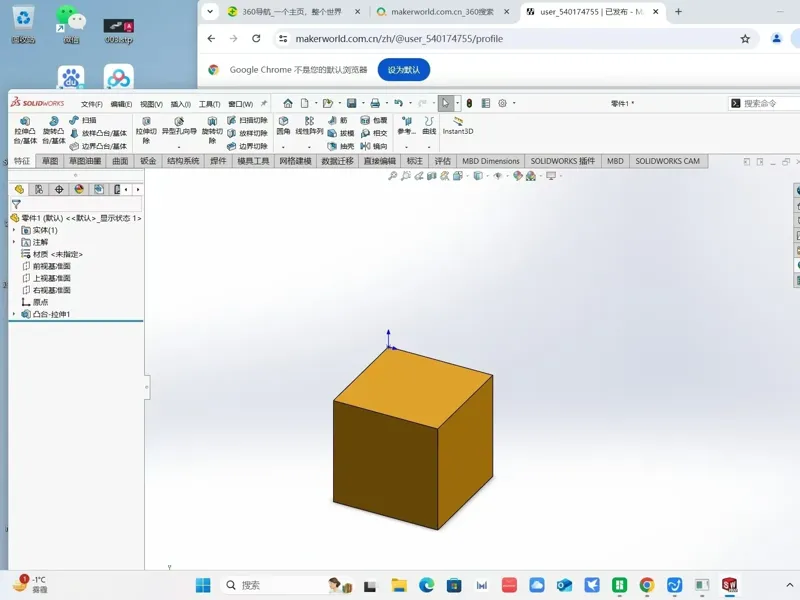Expand the 实体(1) folder in tree
Viewport: 800px width, 600px height.
[x=14, y=230]
